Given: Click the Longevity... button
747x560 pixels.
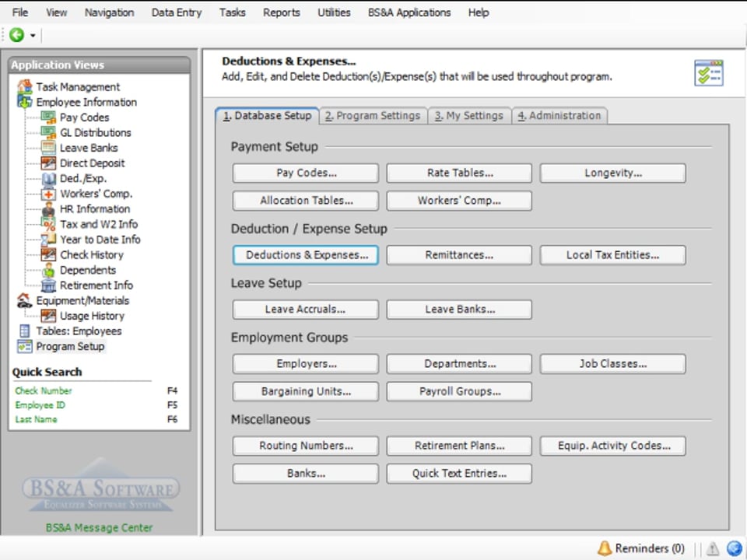Looking at the screenshot, I should click(612, 173).
